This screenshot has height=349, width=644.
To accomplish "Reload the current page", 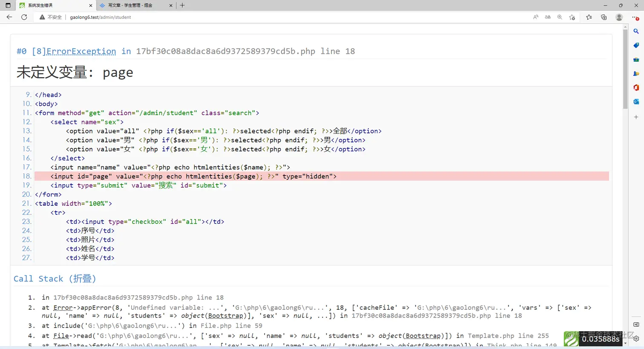I will pos(24,17).
